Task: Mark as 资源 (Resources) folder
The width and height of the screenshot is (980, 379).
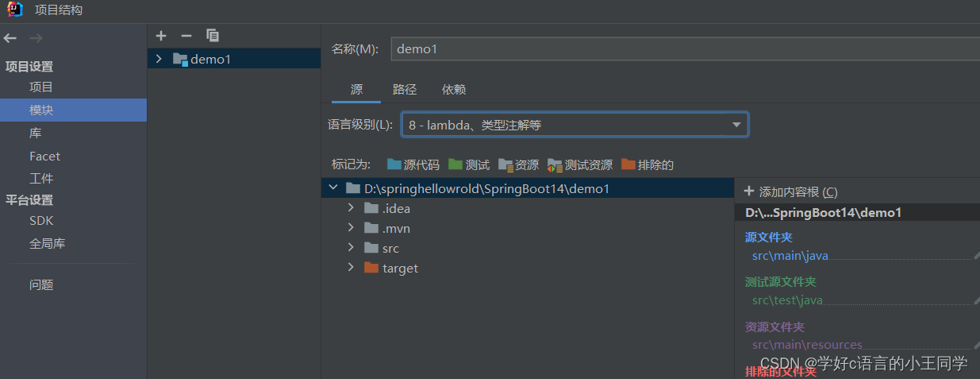Action: [x=518, y=164]
